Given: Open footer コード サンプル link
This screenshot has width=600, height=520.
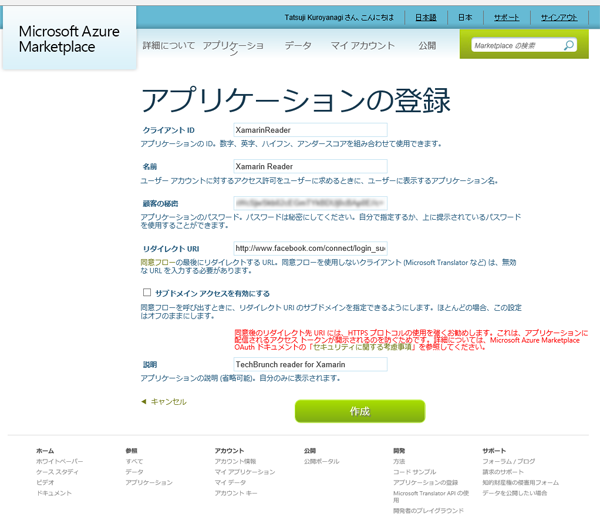Looking at the screenshot, I should pos(414,472).
